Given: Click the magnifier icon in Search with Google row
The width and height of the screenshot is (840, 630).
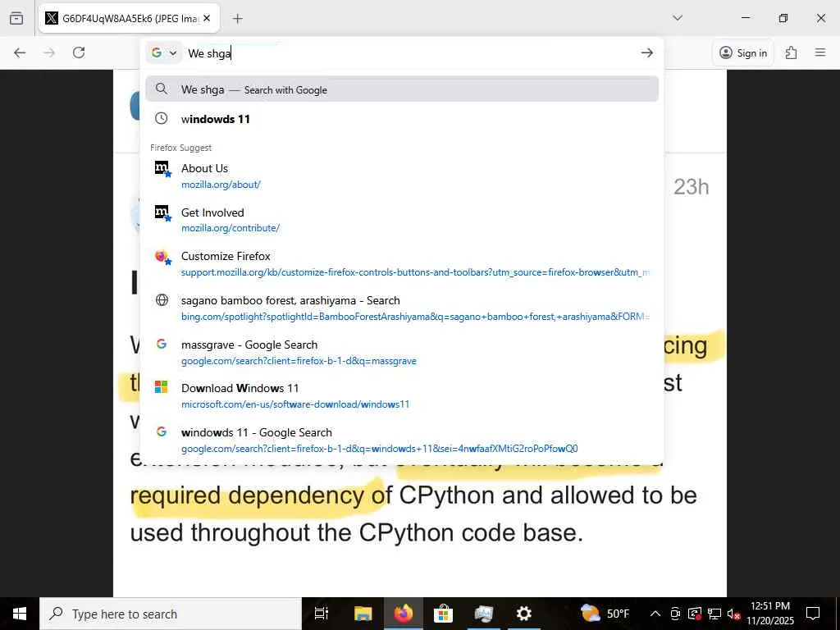Looking at the screenshot, I should tap(162, 89).
